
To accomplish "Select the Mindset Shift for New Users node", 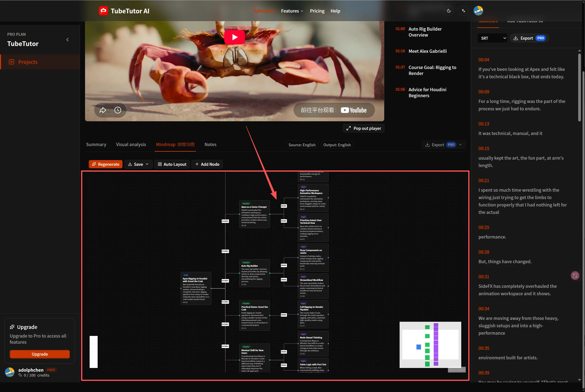I will pos(254,359).
